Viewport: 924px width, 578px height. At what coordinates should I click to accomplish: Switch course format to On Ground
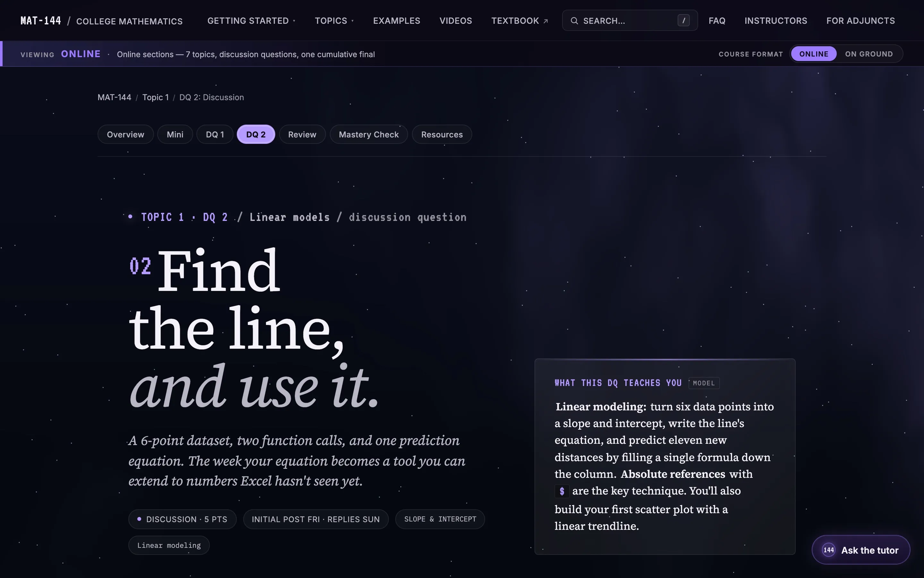tap(868, 54)
